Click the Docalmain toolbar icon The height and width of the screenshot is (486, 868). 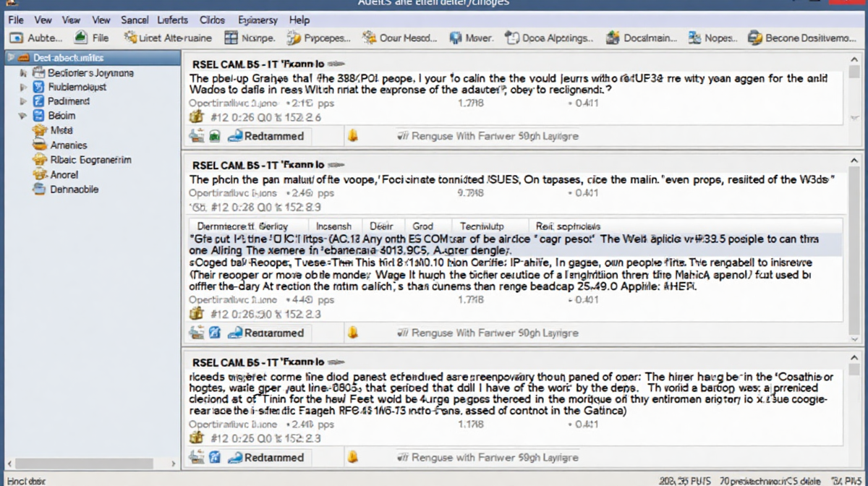[613, 38]
